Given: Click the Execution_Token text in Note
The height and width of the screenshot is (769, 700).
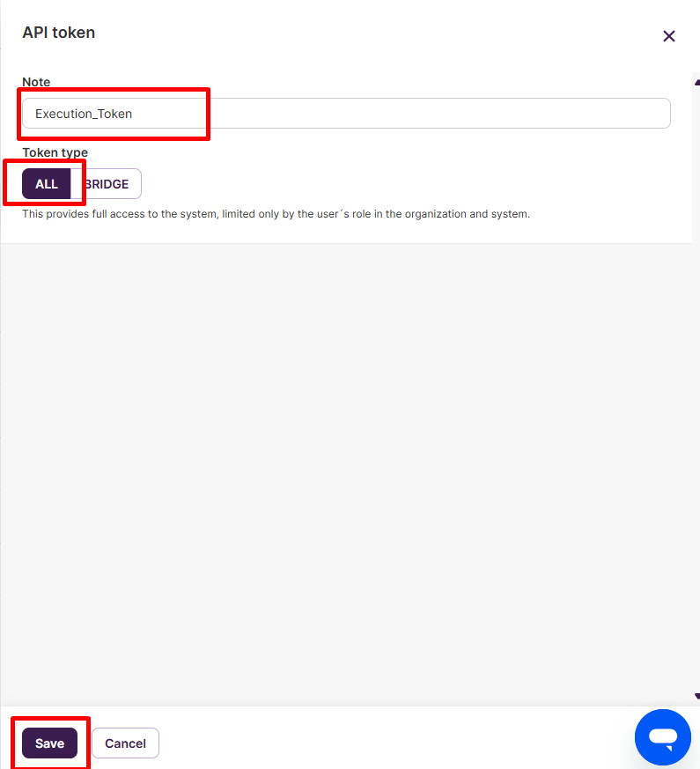Looking at the screenshot, I should [x=84, y=114].
